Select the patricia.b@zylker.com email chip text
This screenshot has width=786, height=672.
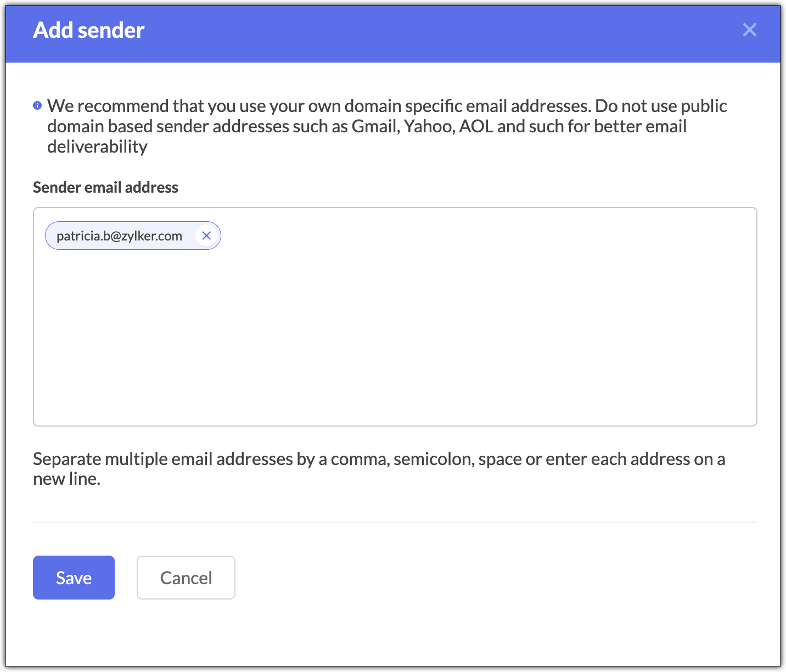pyautogui.click(x=119, y=236)
